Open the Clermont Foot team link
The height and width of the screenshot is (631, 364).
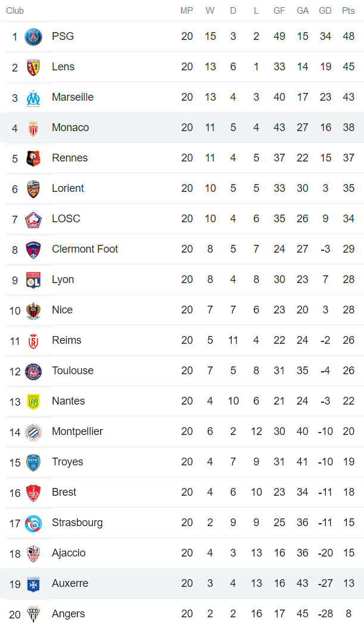click(x=85, y=249)
